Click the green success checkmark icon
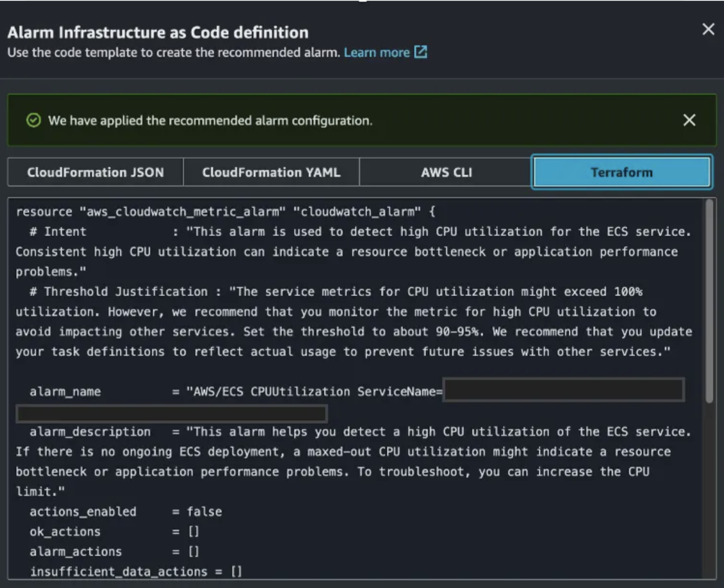 pos(32,120)
